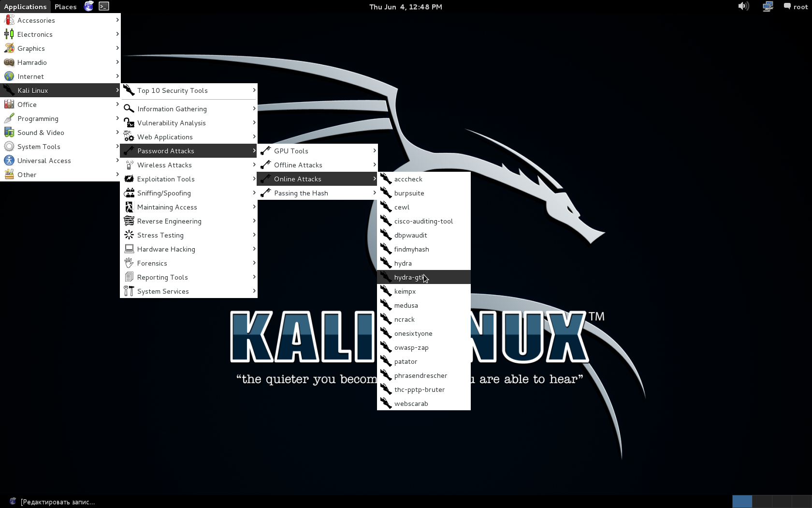Open the clock showing Thu Jun 4
Image resolution: width=812 pixels, height=508 pixels.
(406, 7)
